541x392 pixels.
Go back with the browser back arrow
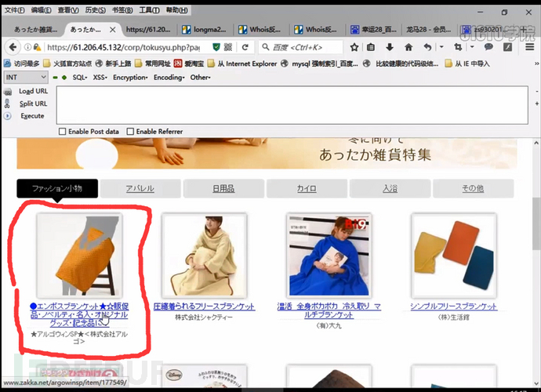point(13,47)
